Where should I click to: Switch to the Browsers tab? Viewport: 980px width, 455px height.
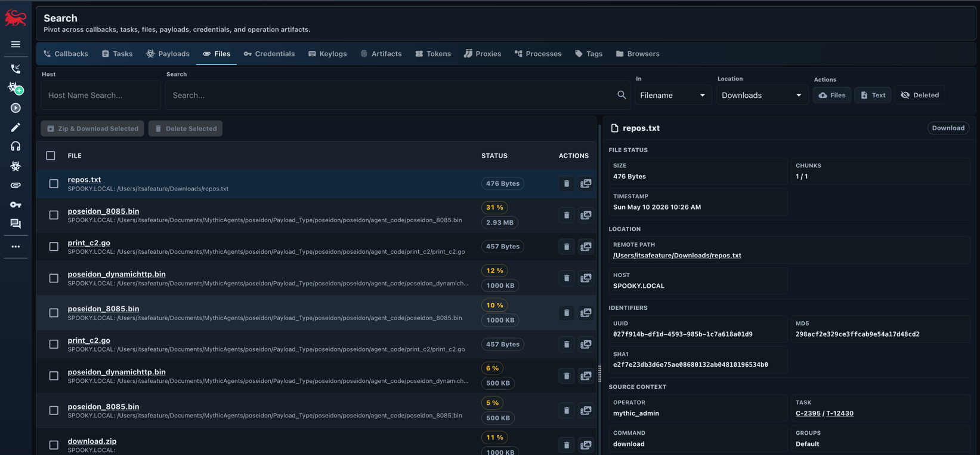tap(638, 54)
